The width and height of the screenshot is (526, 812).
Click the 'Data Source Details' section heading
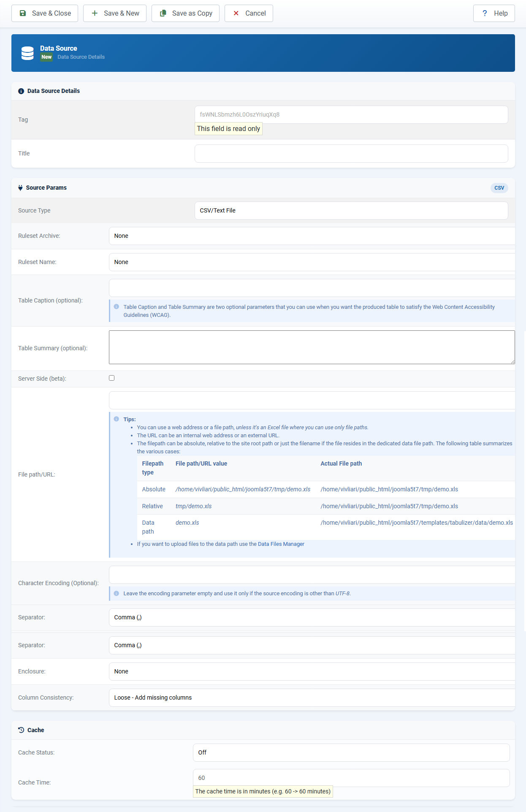tap(54, 91)
